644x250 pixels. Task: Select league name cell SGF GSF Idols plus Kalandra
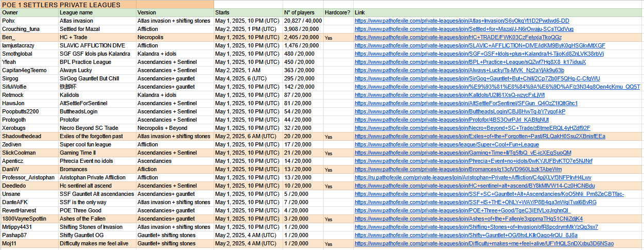(x=97, y=54)
